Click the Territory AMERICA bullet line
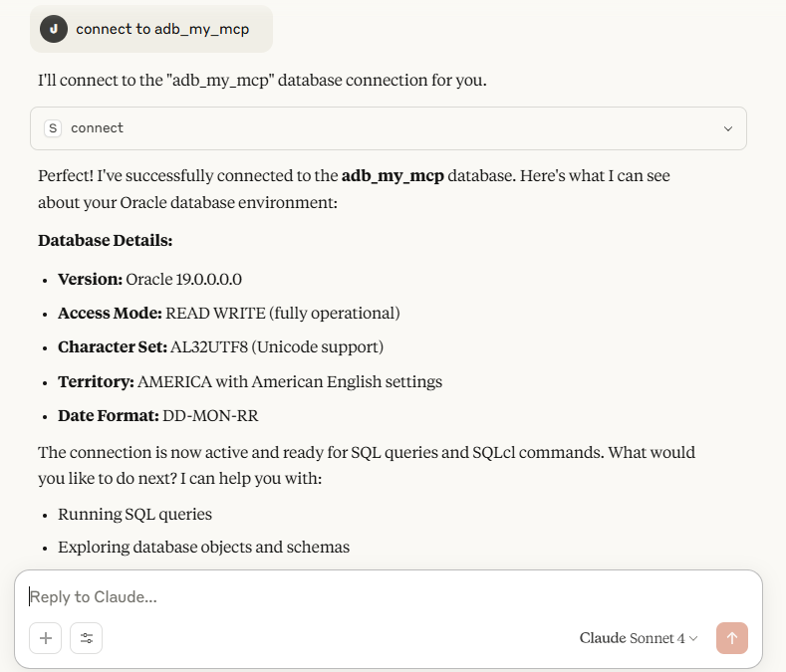Viewport: 786px width, 672px height. [249, 381]
